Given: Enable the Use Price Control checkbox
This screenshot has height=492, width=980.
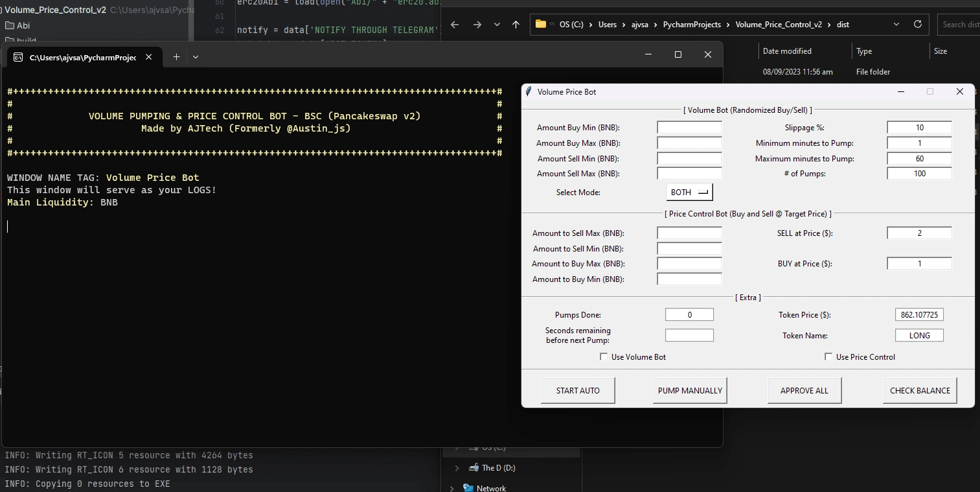Looking at the screenshot, I should click(x=828, y=357).
